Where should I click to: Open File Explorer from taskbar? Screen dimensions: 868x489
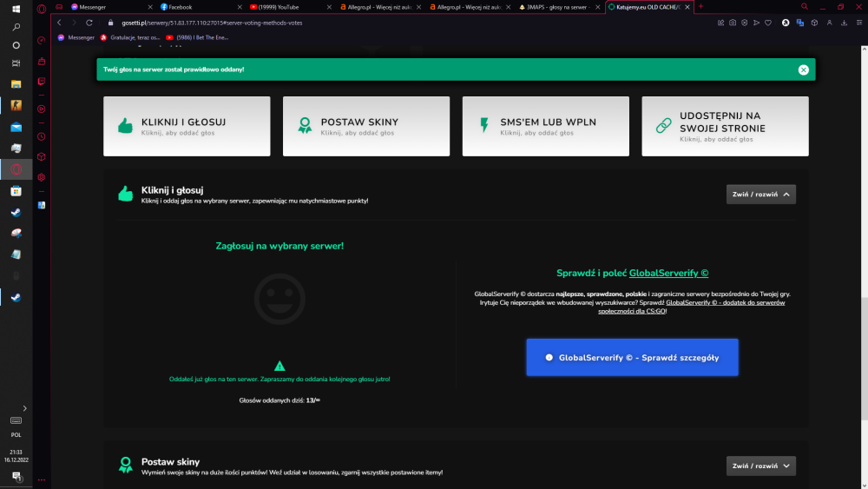(x=16, y=84)
